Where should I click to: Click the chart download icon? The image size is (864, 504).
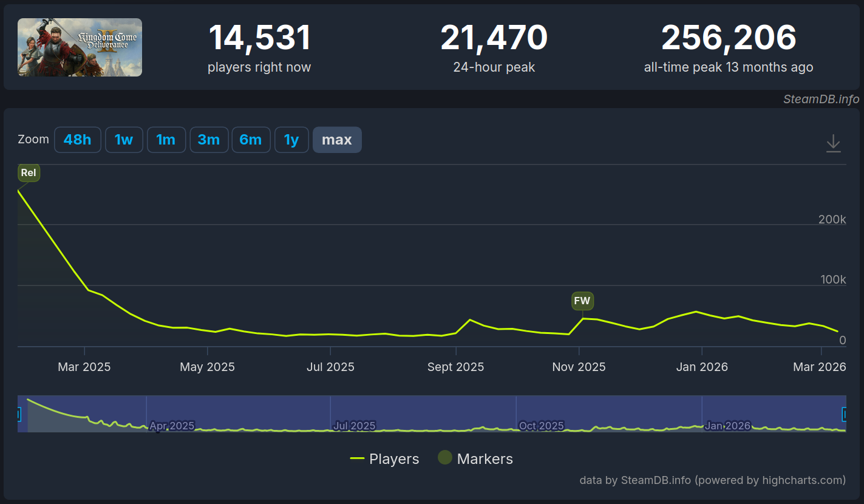point(833,143)
